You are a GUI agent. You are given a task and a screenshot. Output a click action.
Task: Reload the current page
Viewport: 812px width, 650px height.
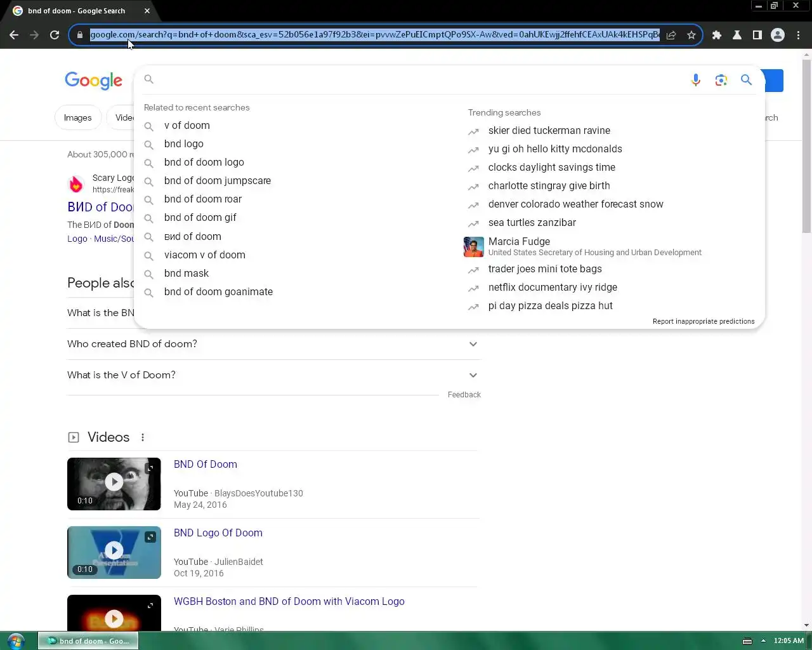[55, 35]
